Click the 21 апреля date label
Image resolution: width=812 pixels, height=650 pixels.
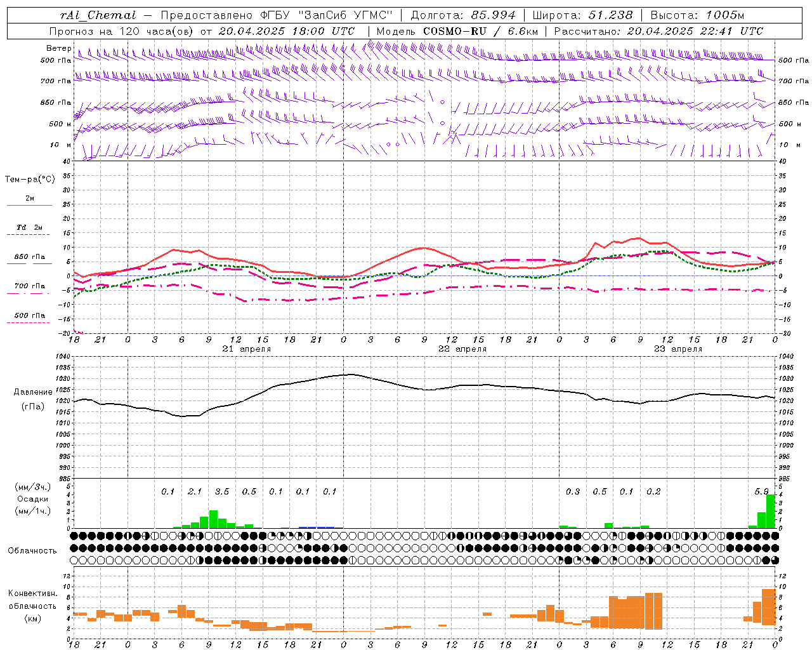tap(246, 348)
